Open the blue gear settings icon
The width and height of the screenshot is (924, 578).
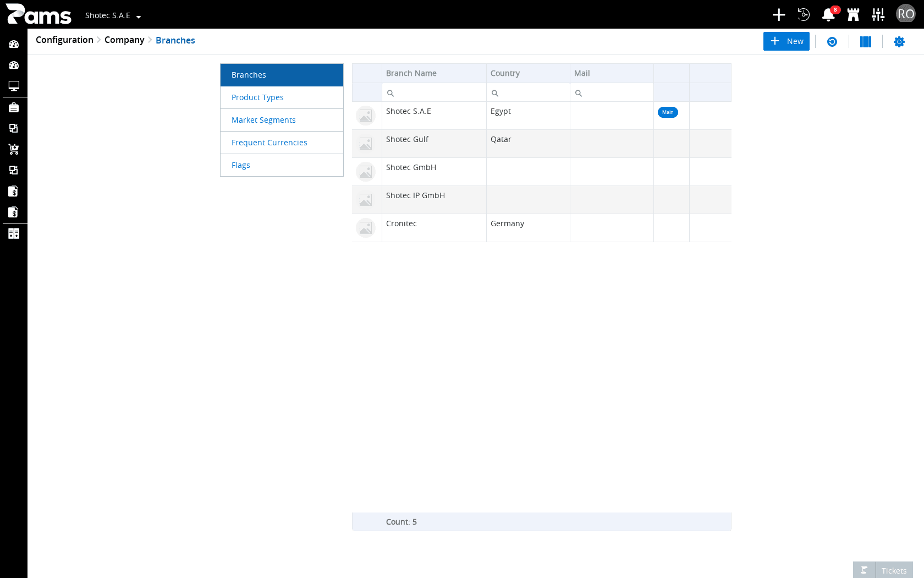[x=899, y=42]
